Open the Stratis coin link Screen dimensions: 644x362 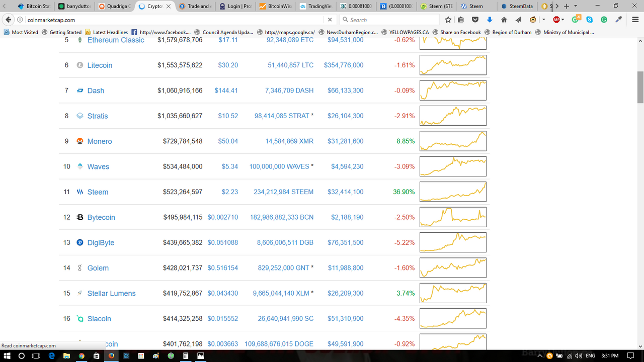98,116
